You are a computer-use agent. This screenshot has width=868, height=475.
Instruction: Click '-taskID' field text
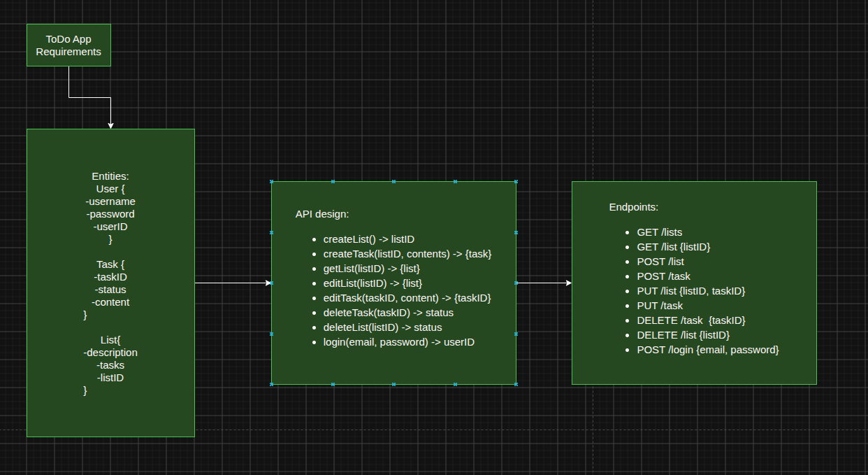pos(110,277)
